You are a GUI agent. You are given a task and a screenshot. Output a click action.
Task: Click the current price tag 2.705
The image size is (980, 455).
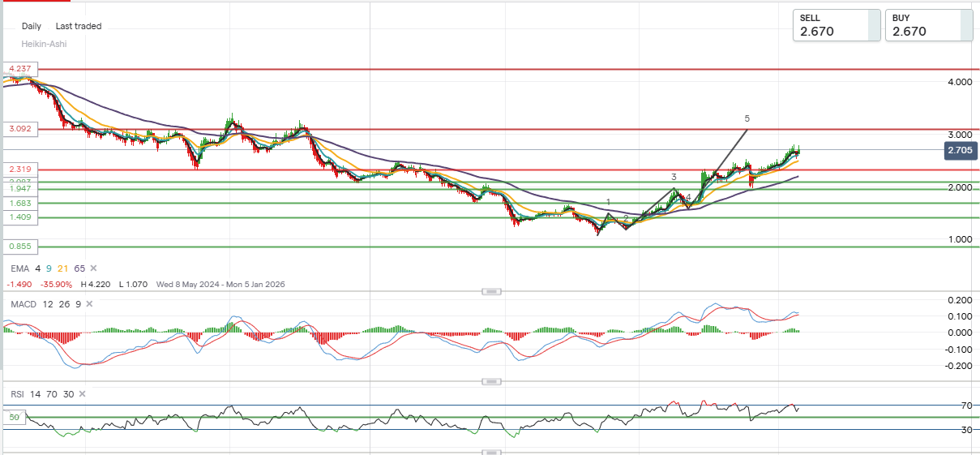pyautogui.click(x=961, y=150)
